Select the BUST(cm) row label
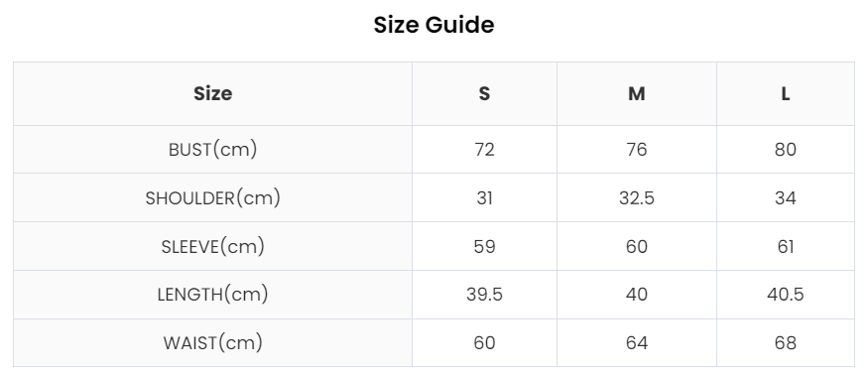The image size is (868, 375). pos(212,150)
